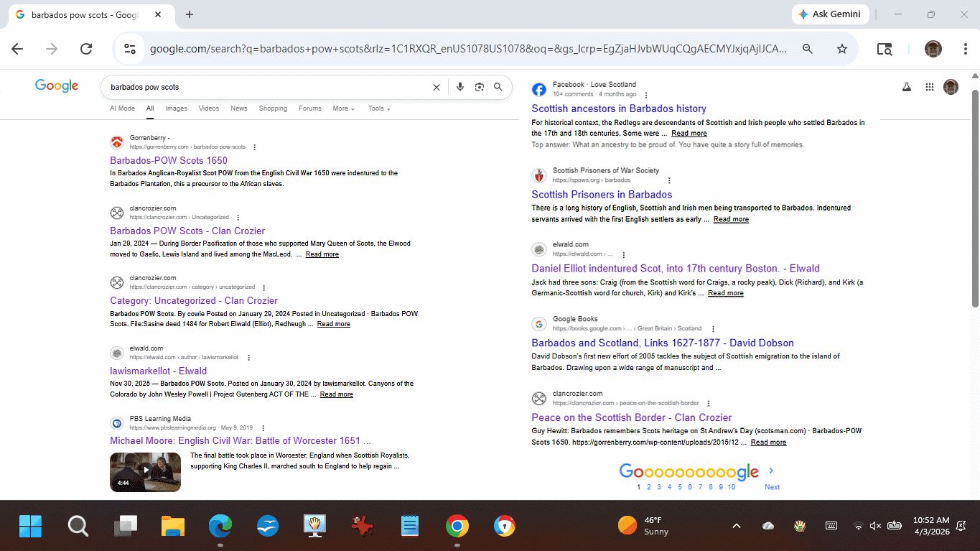Switch to the Images tab
The image size is (980, 551).
point(176,108)
